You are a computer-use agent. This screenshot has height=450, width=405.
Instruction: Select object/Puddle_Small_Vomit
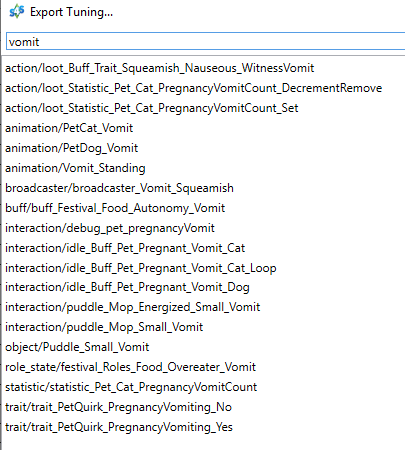click(77, 347)
